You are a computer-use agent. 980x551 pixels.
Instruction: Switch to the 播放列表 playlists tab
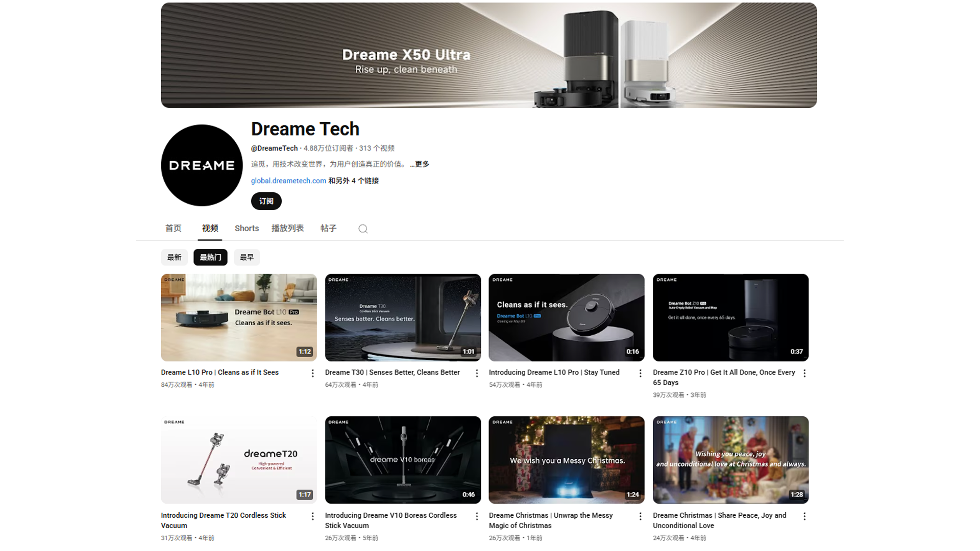point(287,228)
